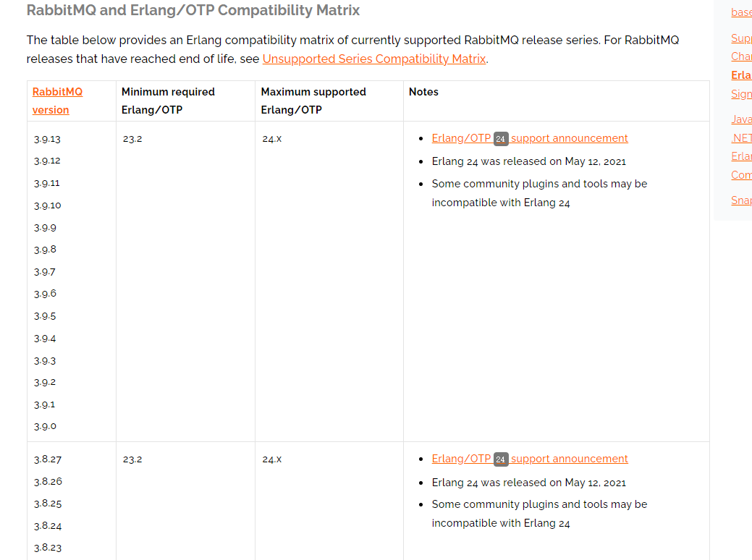
Task: Click the 24 badge in the 3.9 row link
Action: click(501, 139)
